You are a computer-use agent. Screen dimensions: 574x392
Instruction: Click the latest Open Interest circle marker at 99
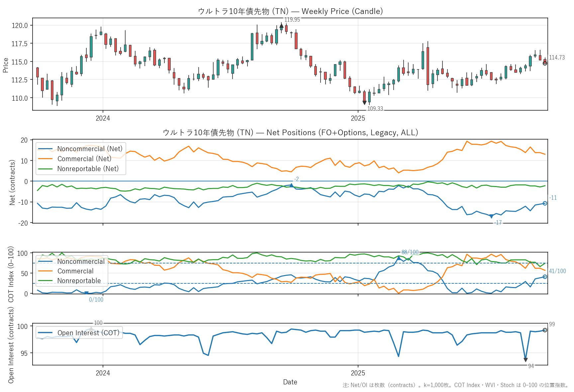click(545, 330)
